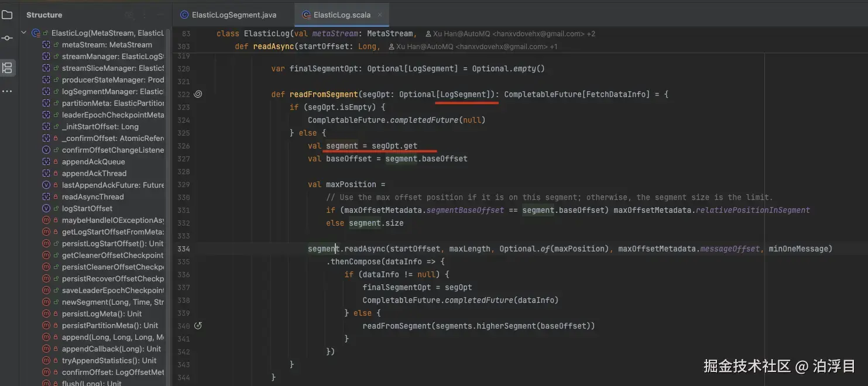Screen dimensions: 868x386
Task: Click the Structure tool window icon
Action: click(8, 67)
